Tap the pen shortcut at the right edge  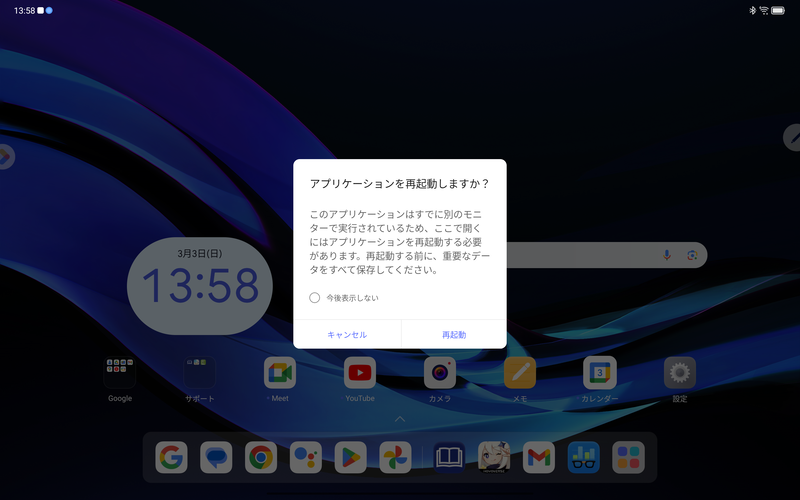coord(792,137)
